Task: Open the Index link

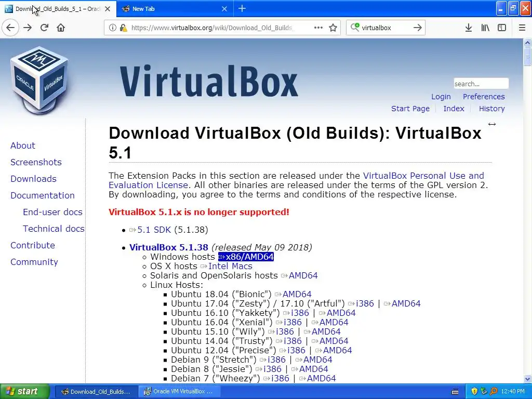Action: coord(454,109)
